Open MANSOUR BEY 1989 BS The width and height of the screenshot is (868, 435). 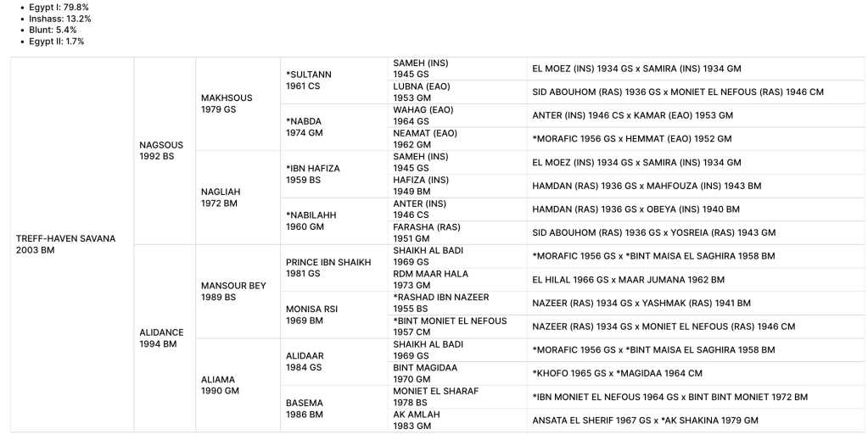click(233, 292)
